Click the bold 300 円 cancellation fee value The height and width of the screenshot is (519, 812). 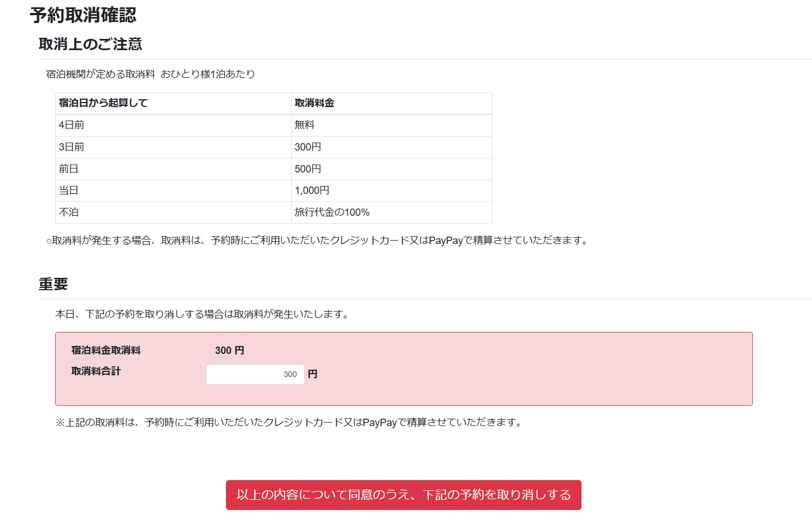point(229,351)
